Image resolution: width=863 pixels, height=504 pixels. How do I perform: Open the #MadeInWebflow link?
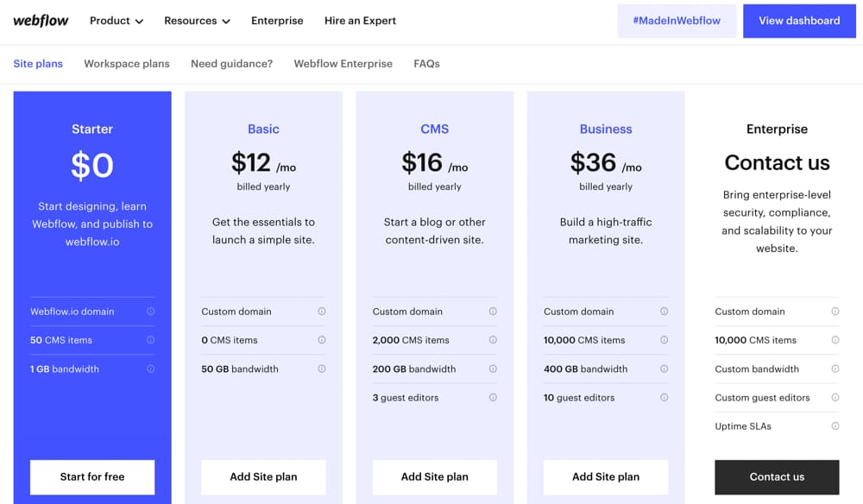pyautogui.click(x=677, y=20)
